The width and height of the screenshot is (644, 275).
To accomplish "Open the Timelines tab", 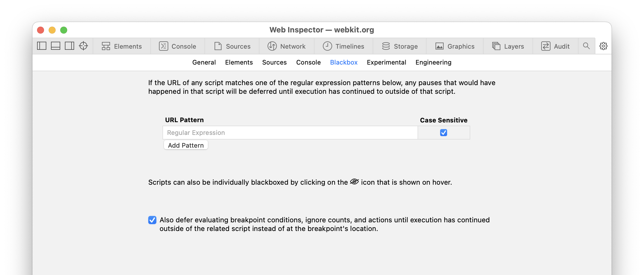I will pyautogui.click(x=344, y=46).
